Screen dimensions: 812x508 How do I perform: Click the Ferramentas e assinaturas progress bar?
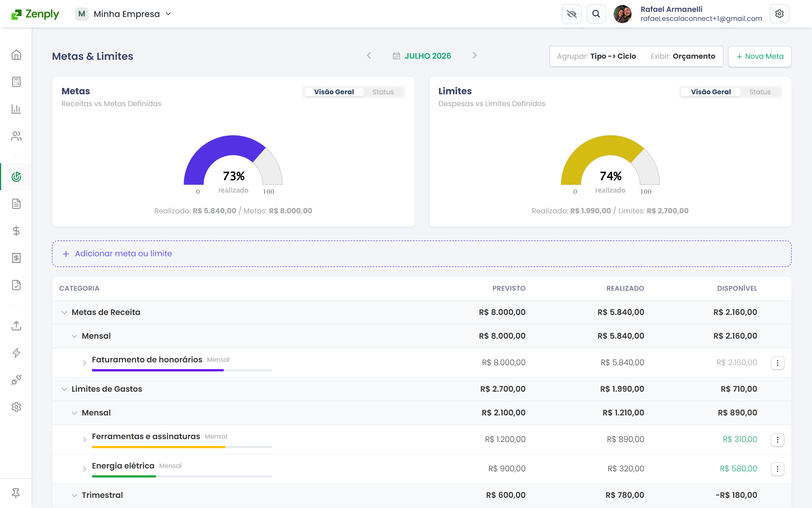click(182, 447)
